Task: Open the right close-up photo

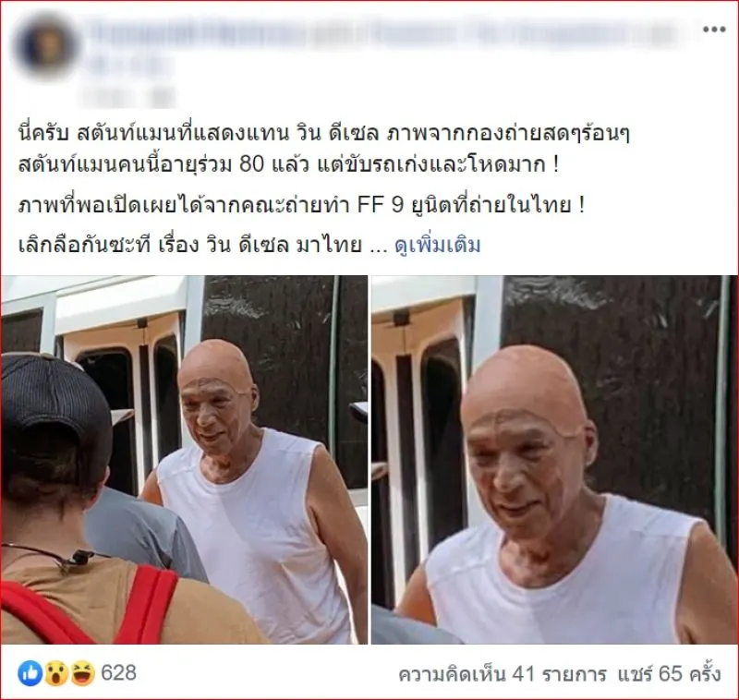Action: [555, 459]
